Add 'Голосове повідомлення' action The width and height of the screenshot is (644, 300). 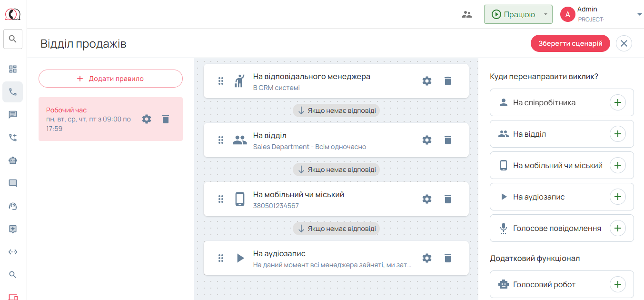617,228
